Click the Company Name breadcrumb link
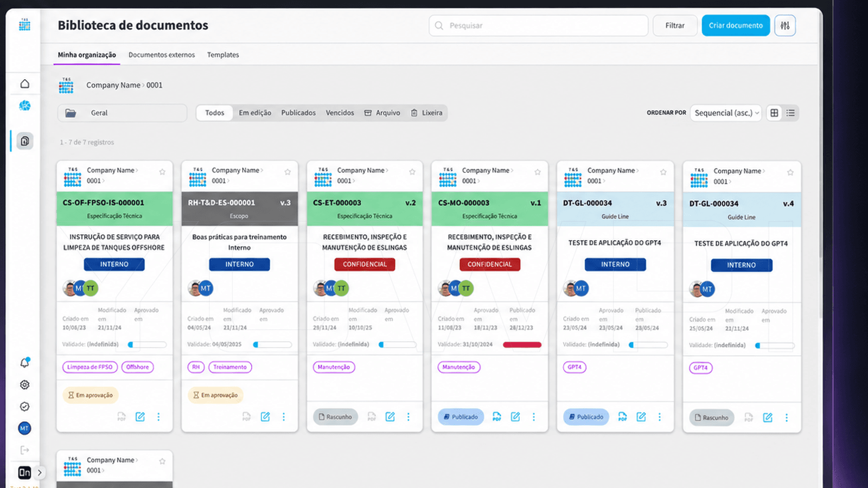 click(113, 85)
